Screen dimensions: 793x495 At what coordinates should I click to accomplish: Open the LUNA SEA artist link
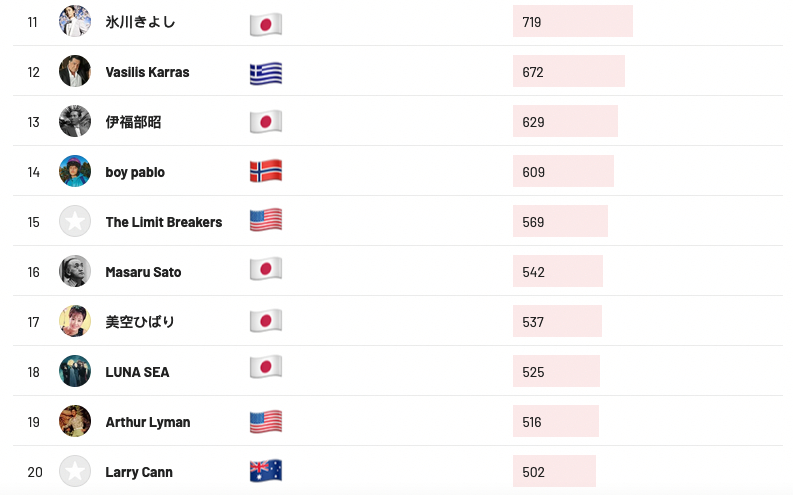(x=137, y=372)
